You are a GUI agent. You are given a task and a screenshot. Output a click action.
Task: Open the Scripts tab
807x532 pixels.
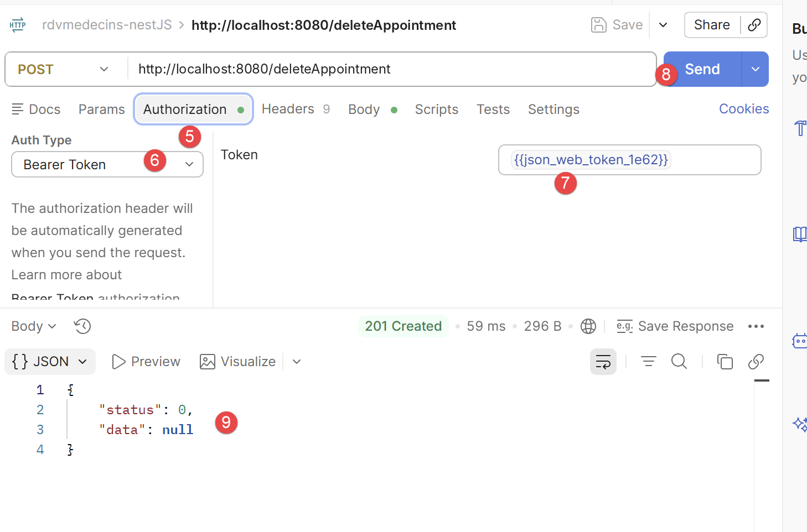437,109
